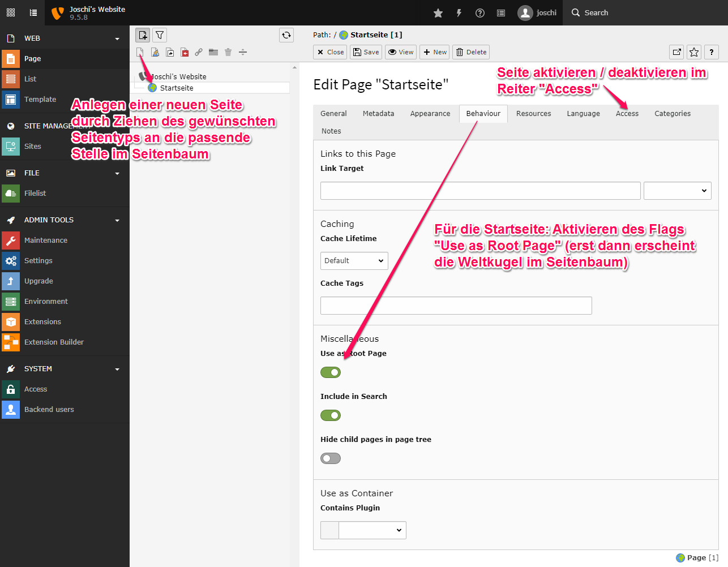728x567 pixels.
Task: Click the bookmarks star icon in top bar
Action: (x=438, y=13)
